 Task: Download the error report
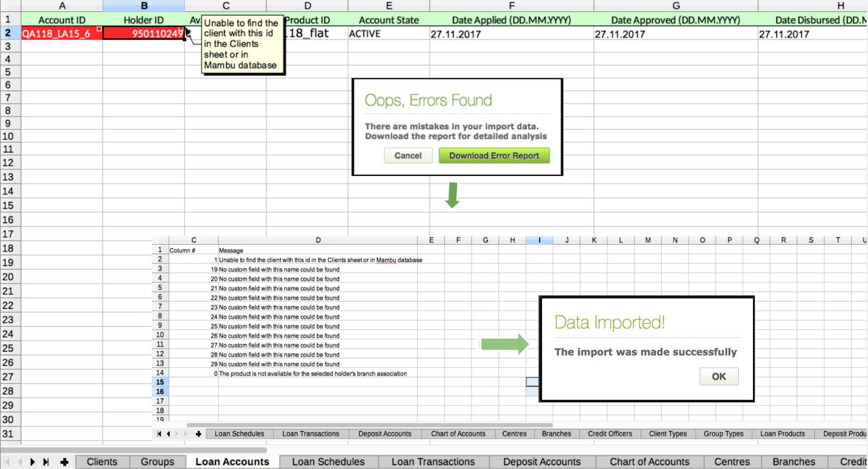coord(494,156)
